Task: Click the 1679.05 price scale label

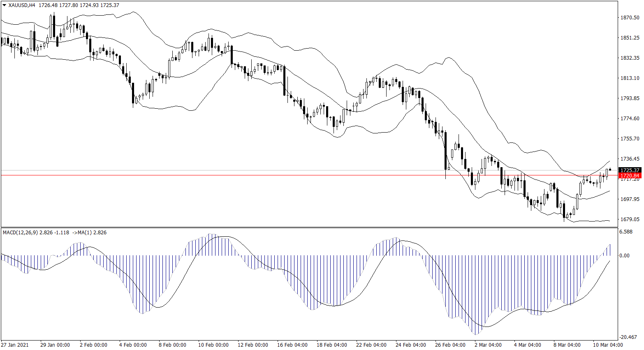Action: pos(630,219)
